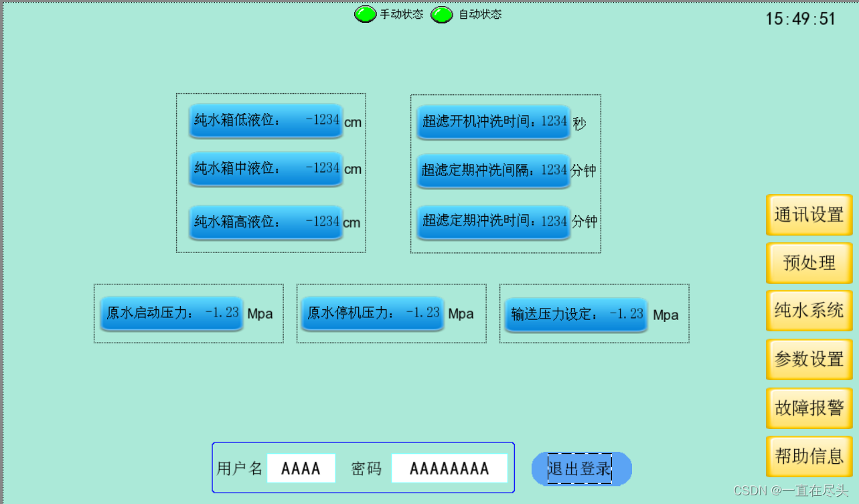Screen dimensions: 859x504
Task: Click the cm unit beside 纯水箱高液位
Action: pyautogui.click(x=352, y=224)
